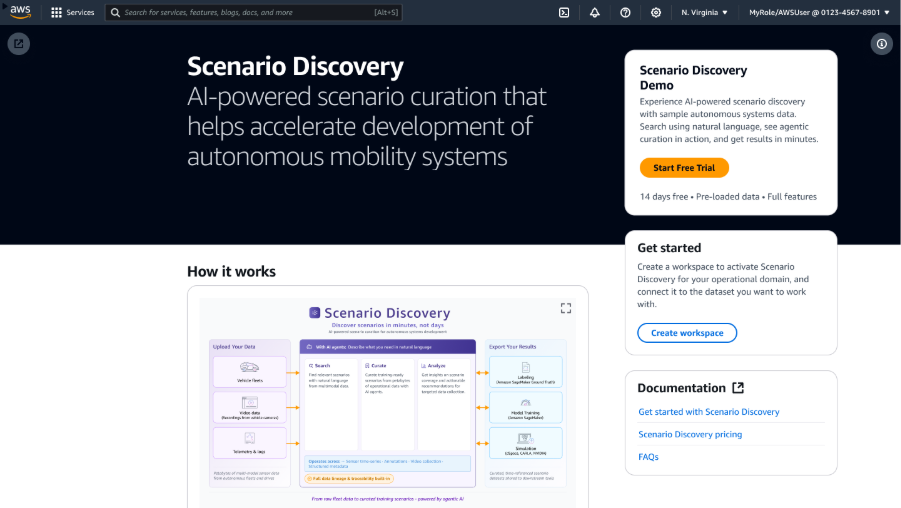This screenshot has width=901, height=508.
Task: Click the Model Training icon
Action: click(526, 403)
